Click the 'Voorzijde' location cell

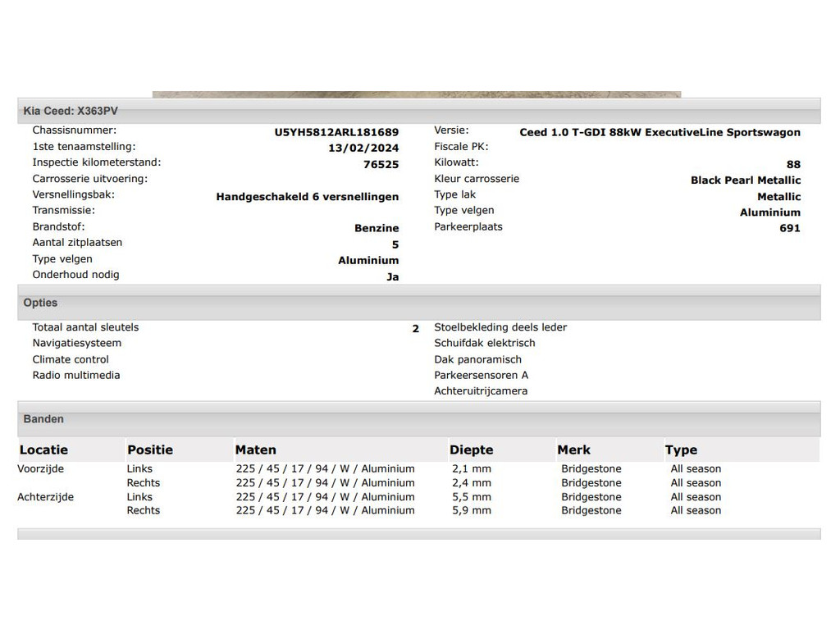click(41, 468)
